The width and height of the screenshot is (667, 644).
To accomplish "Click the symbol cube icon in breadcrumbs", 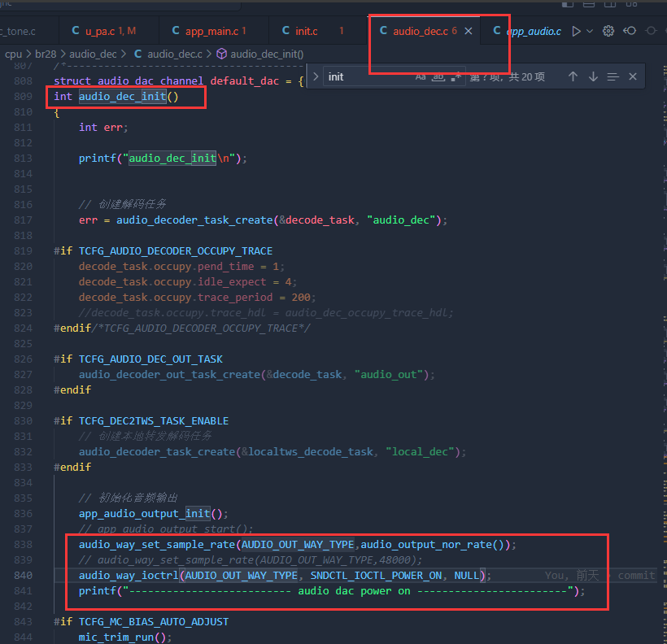I will (221, 54).
